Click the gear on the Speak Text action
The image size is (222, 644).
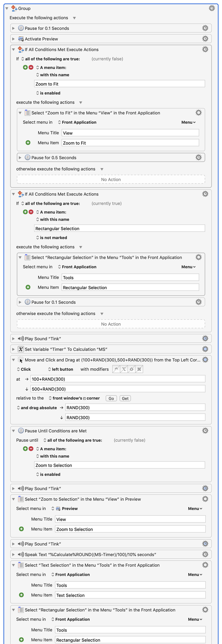point(205,554)
